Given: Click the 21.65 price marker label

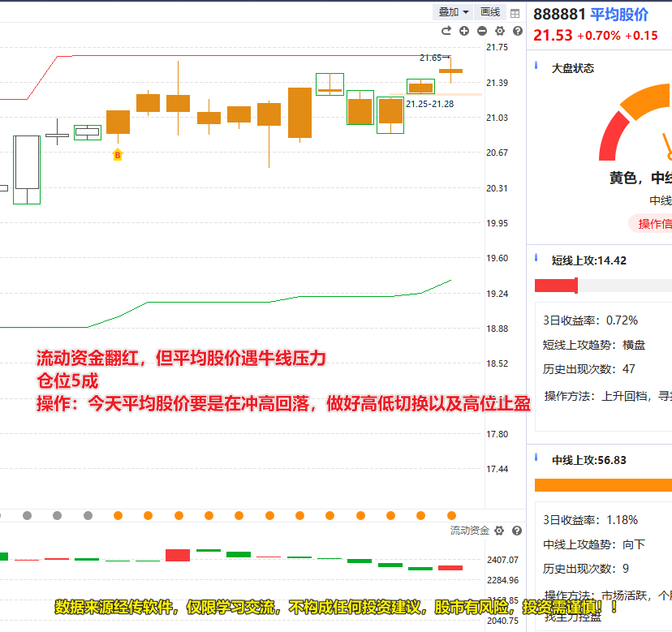Looking at the screenshot, I should click(431, 58).
